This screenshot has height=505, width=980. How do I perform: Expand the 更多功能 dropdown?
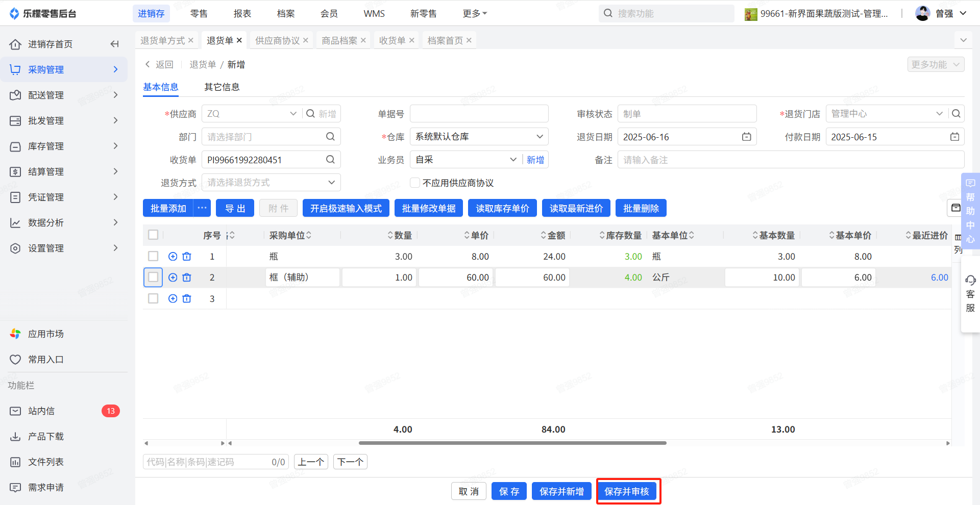(936, 64)
